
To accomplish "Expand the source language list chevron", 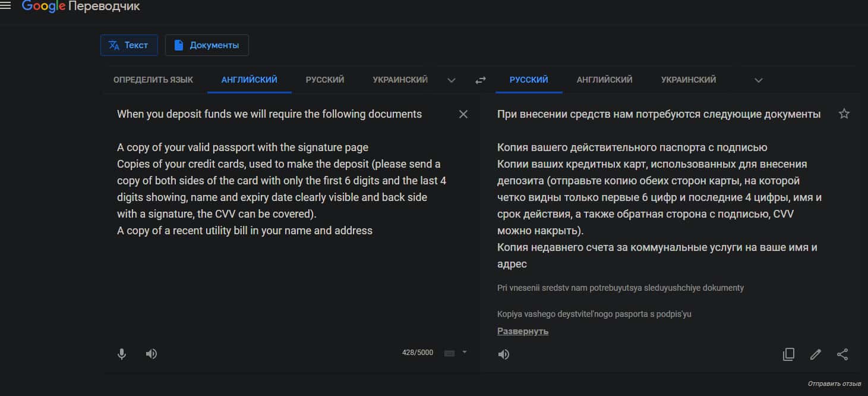I will (x=452, y=80).
